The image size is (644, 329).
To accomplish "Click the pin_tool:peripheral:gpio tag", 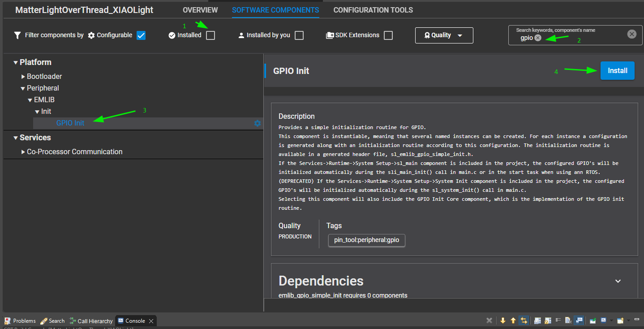I will tap(367, 240).
